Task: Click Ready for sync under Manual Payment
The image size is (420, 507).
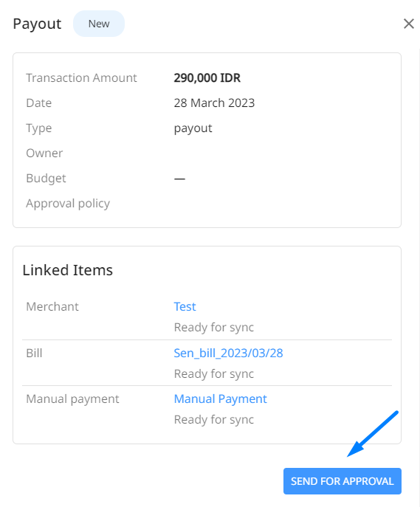Action: tap(214, 420)
